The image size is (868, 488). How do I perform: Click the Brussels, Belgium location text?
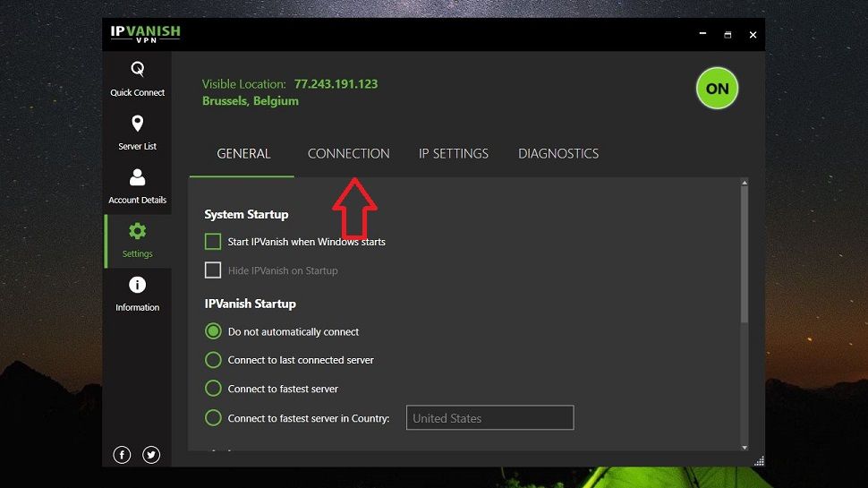point(251,101)
